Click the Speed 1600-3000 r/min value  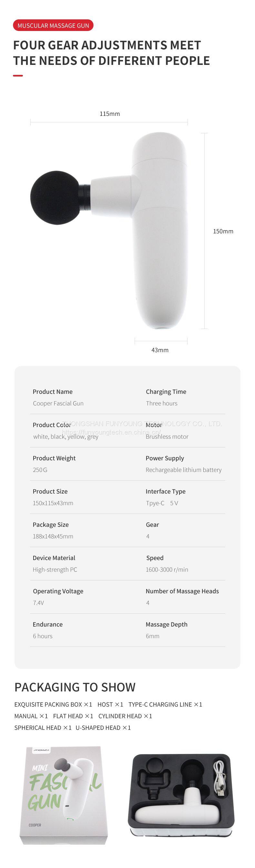coord(167,569)
